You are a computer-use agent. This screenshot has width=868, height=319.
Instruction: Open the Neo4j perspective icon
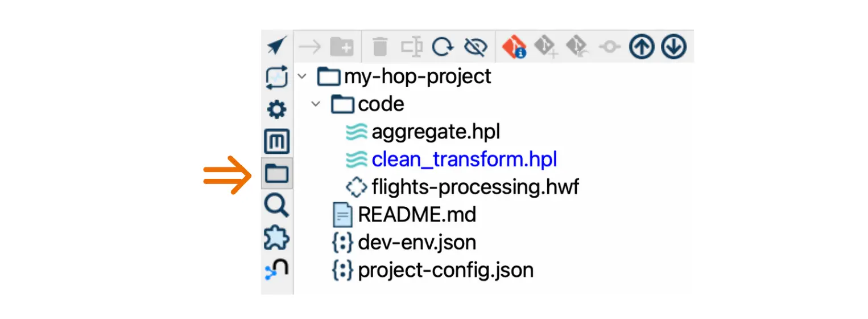point(277,269)
